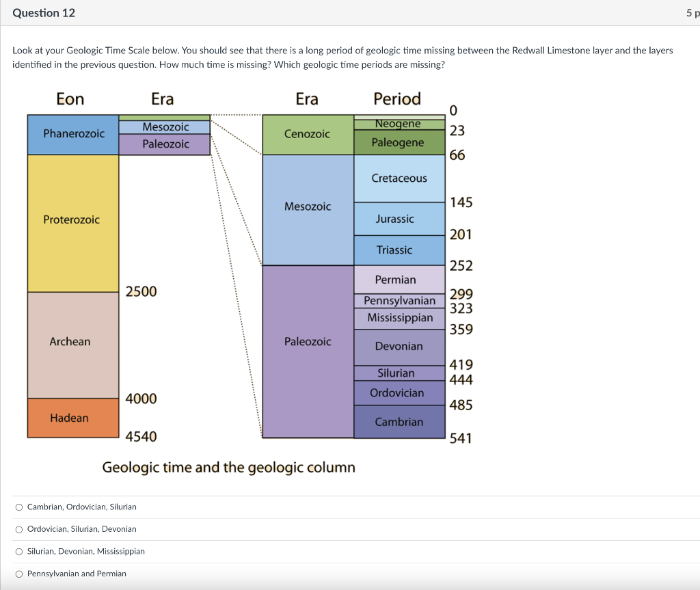Click the Neogene period box
This screenshot has width=700, height=590.
399,124
